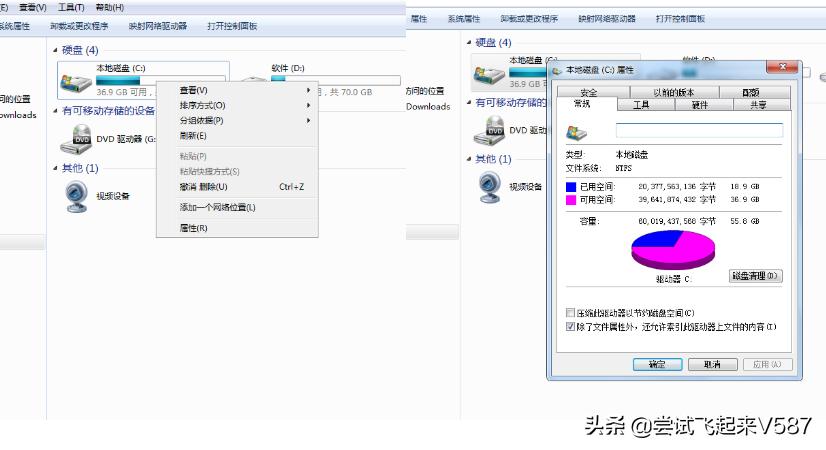Click 映射网络驱动器 in left window toolbar

point(158,26)
